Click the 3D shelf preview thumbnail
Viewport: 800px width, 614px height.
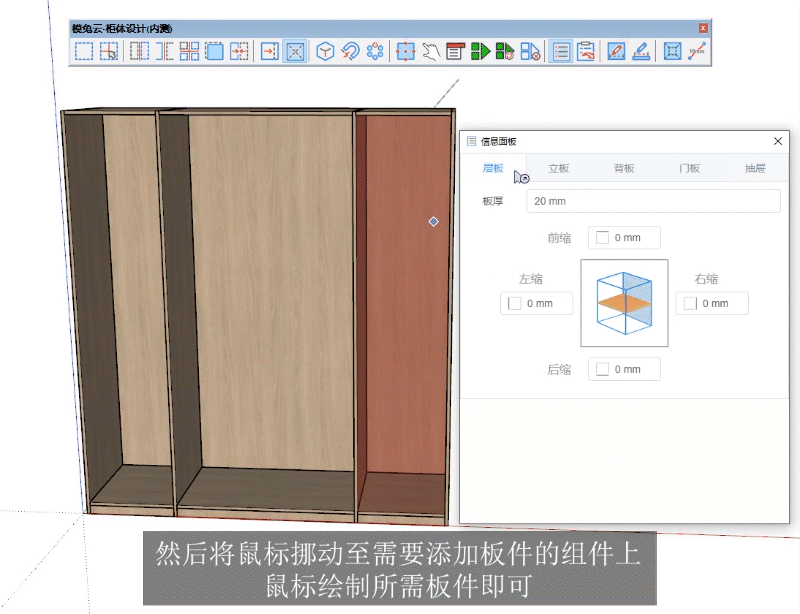click(x=624, y=303)
